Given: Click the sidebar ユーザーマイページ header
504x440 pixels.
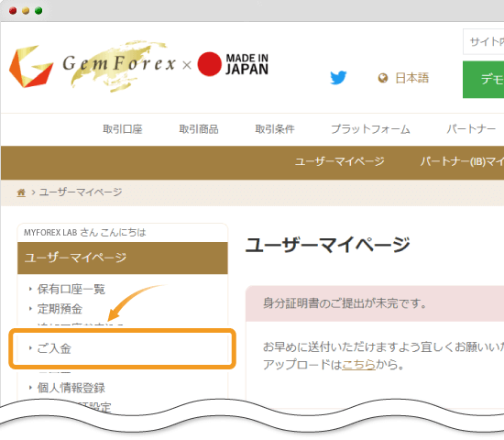Looking at the screenshot, I should (x=123, y=258).
